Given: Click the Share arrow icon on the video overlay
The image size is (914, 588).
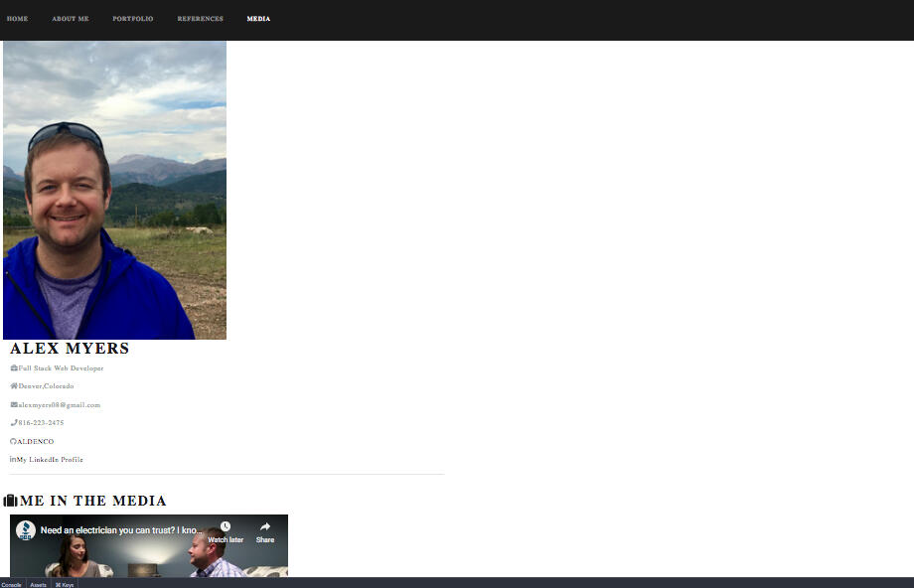Looking at the screenshot, I should pyautogui.click(x=264, y=526).
